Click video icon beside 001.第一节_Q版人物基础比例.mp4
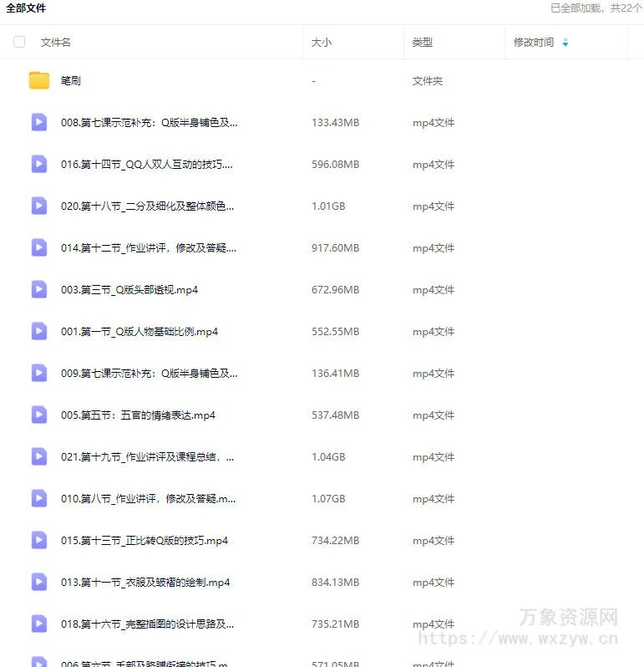The width and height of the screenshot is (644, 667). pyautogui.click(x=39, y=331)
